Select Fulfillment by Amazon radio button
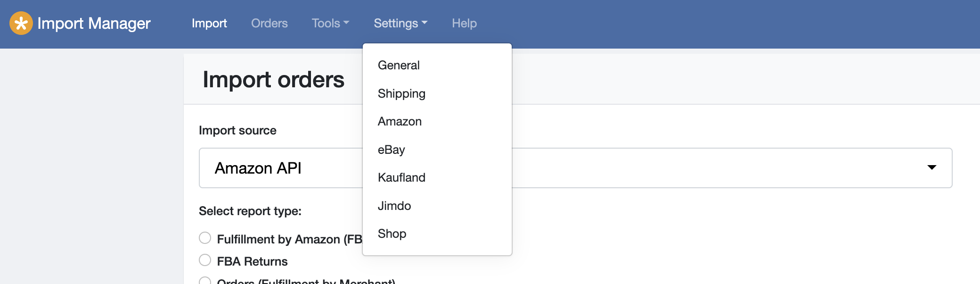 (205, 238)
